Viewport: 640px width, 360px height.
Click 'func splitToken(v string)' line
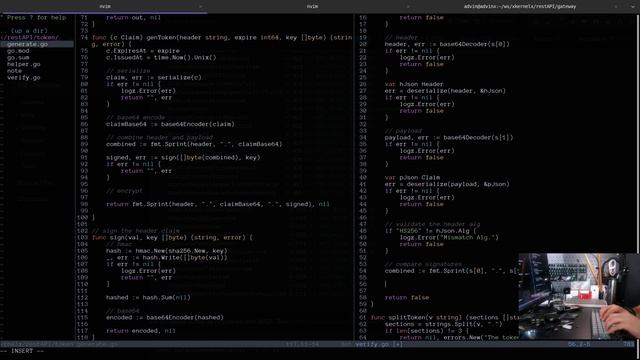click(445, 318)
